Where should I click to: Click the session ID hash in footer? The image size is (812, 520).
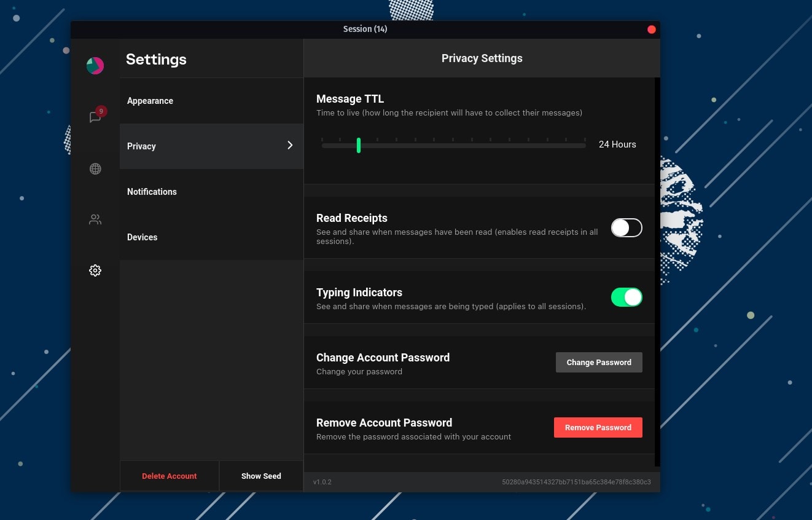[576, 483]
